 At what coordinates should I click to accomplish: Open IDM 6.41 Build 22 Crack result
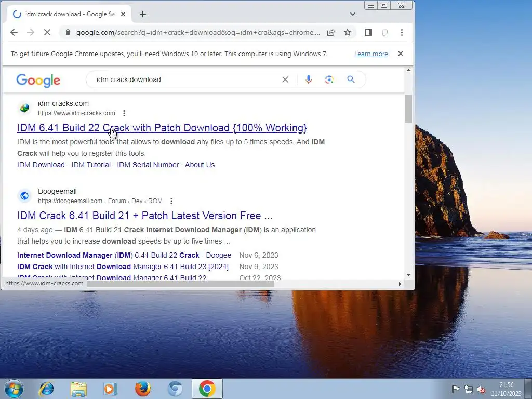[x=162, y=128]
